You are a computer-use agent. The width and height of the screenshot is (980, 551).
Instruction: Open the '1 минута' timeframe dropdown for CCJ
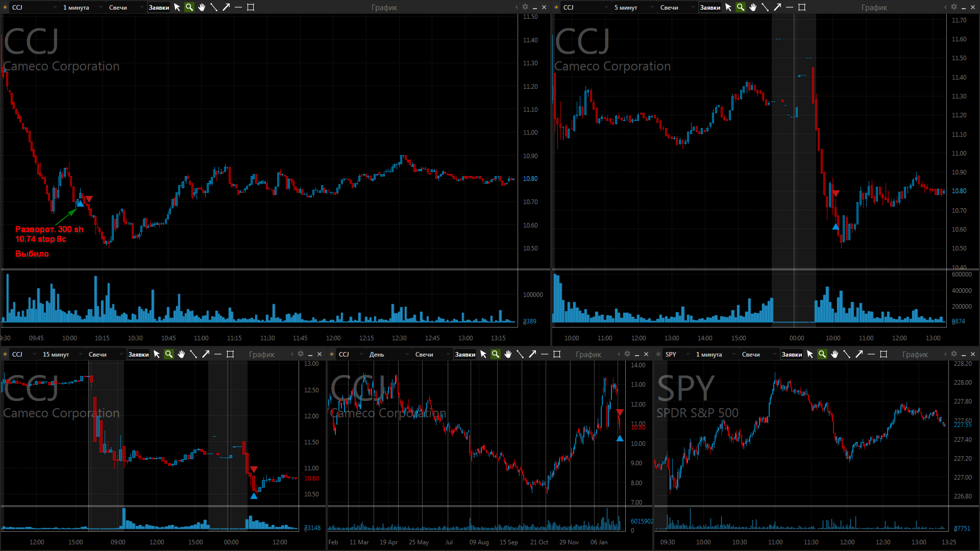point(82,8)
